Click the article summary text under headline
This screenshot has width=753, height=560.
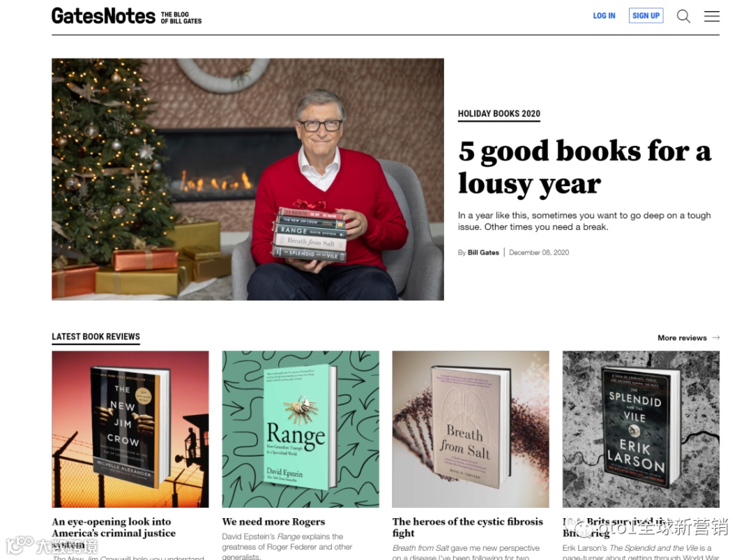[x=584, y=221]
